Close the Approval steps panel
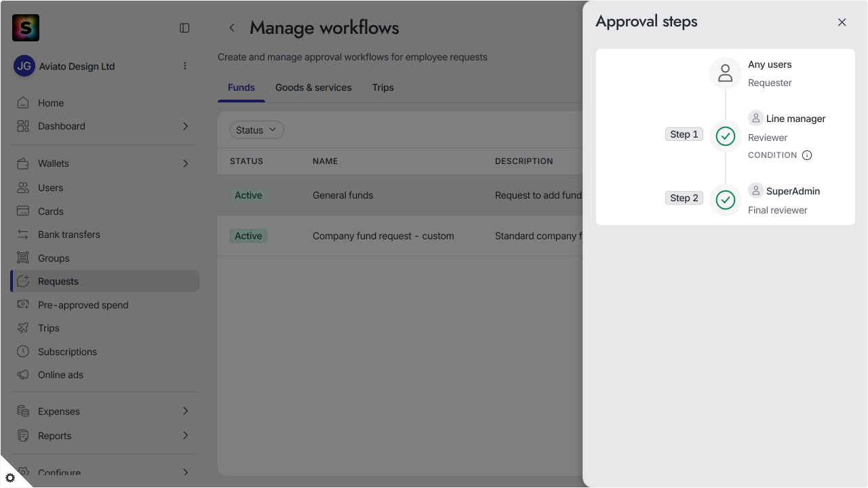The width and height of the screenshot is (868, 488). point(842,22)
